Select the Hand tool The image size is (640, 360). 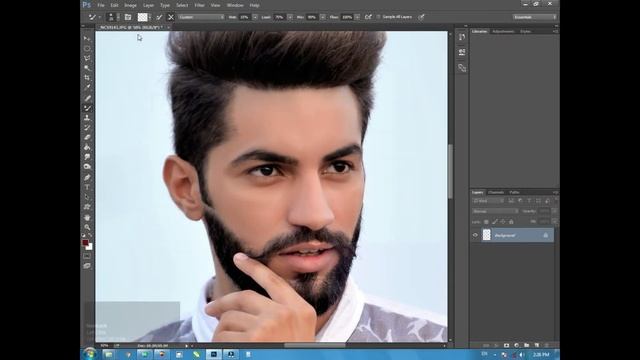pos(87,218)
